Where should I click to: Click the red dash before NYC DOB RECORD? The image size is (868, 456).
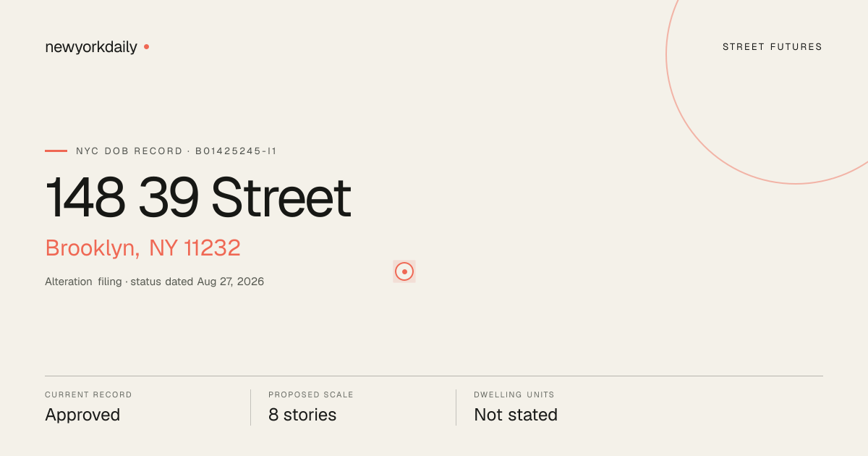coord(56,151)
